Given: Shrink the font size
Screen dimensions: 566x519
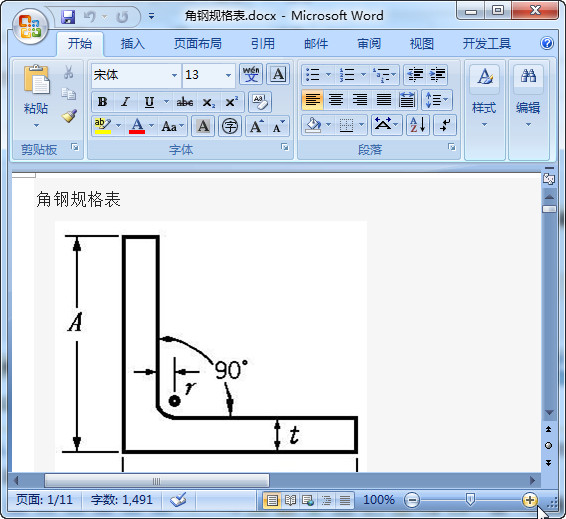Looking at the screenshot, I should 279,126.
